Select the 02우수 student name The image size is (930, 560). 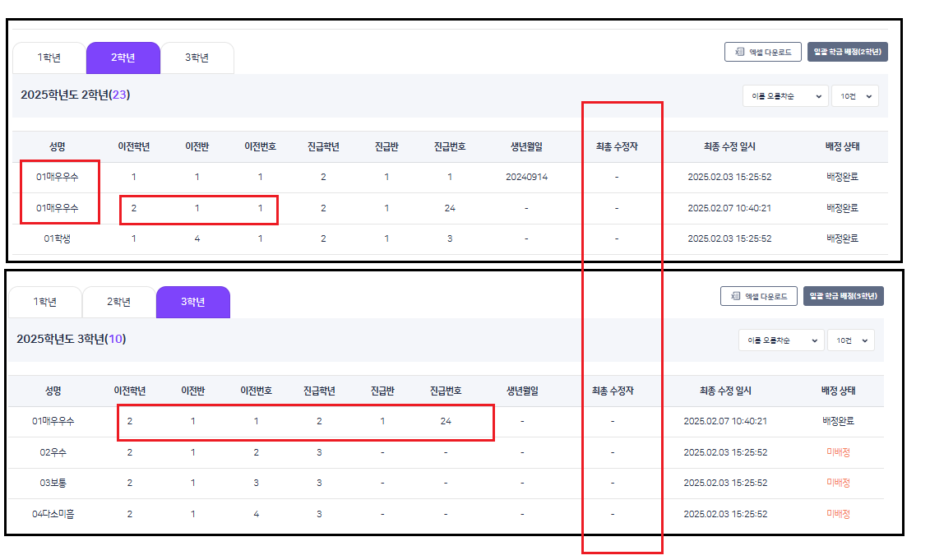(x=53, y=452)
